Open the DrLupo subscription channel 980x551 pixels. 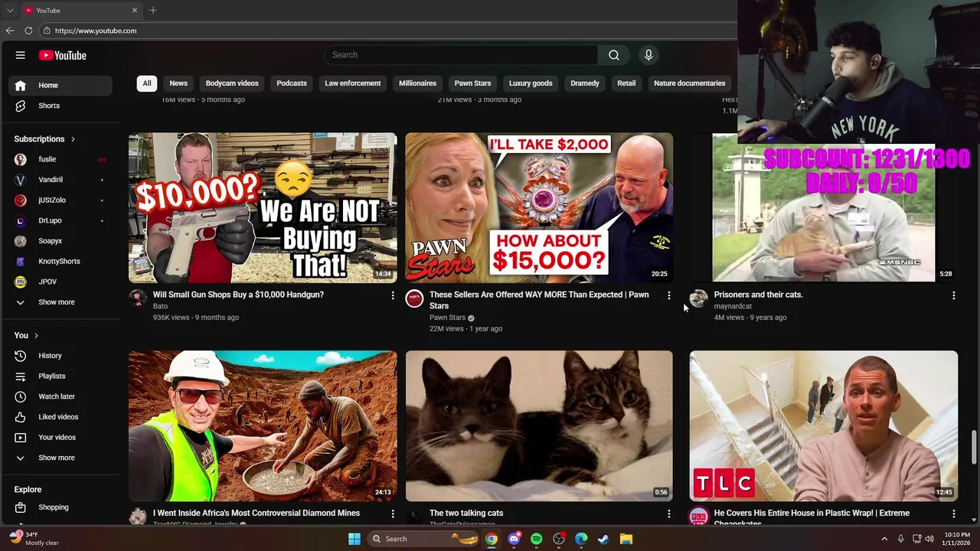click(x=60, y=220)
